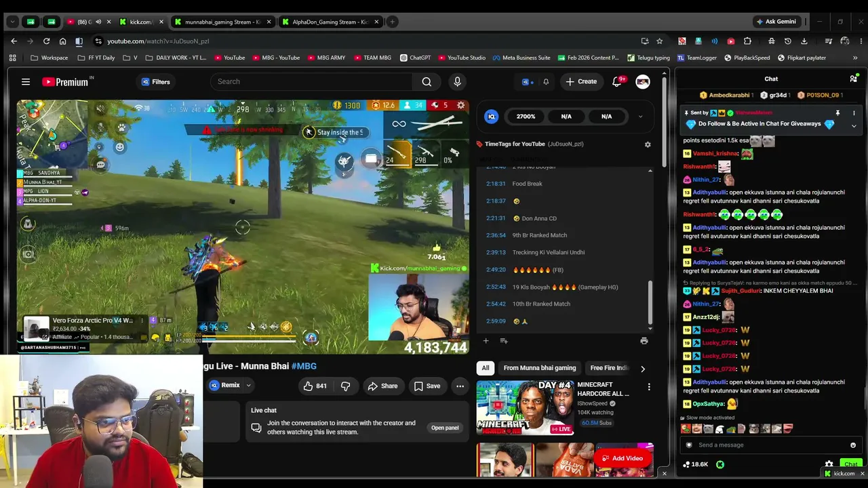Select the From Munna bhai gaming chip
The height and width of the screenshot is (488, 868).
coord(540,369)
